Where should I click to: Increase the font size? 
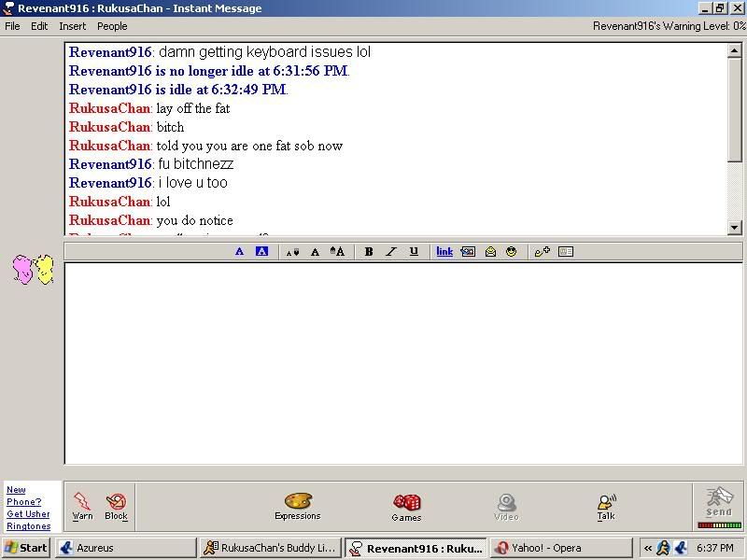(x=337, y=251)
